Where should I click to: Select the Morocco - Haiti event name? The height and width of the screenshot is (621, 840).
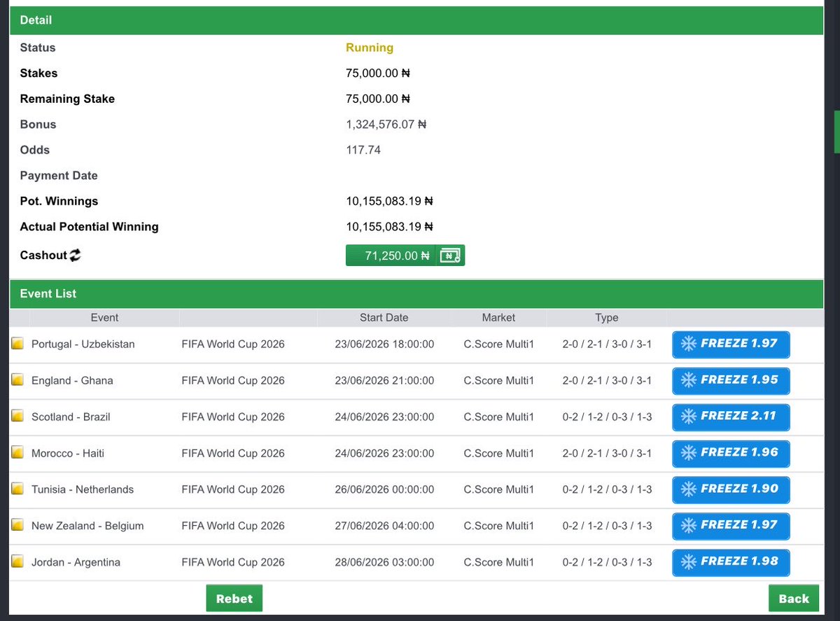tap(68, 453)
